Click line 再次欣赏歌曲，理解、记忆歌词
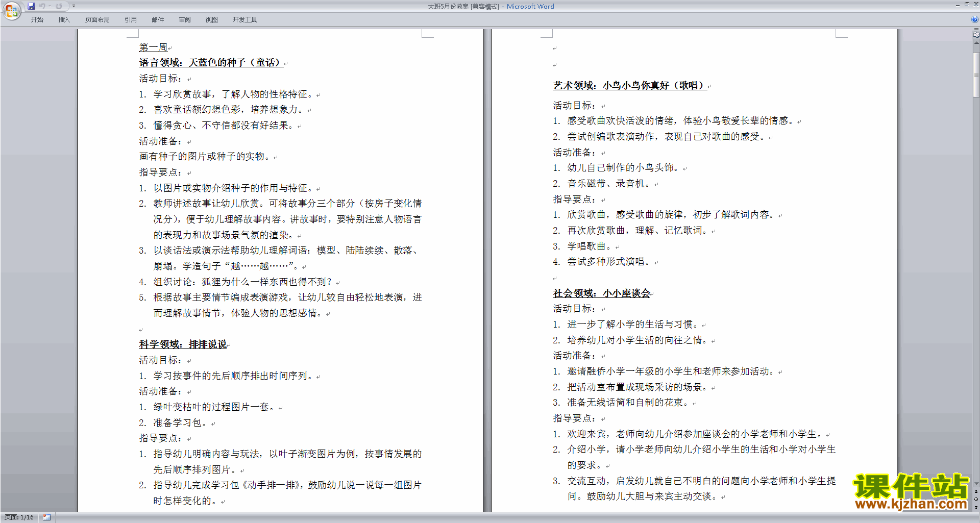This screenshot has height=523, width=980. click(x=638, y=231)
